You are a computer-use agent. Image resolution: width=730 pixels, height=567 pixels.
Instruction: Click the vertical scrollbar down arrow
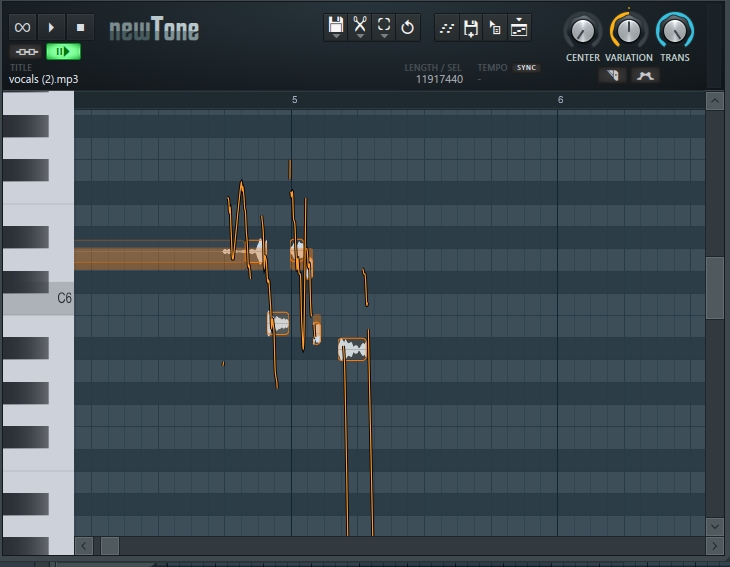(715, 527)
